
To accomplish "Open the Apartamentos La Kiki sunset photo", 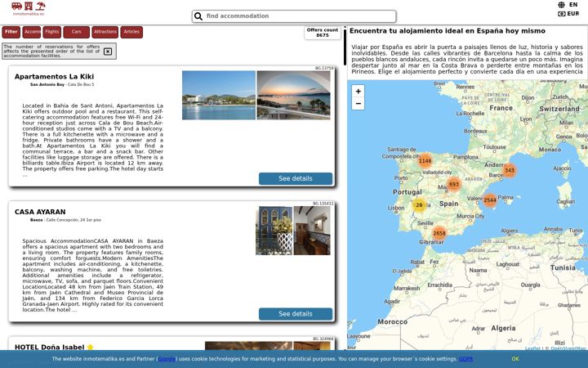I will [x=294, y=96].
